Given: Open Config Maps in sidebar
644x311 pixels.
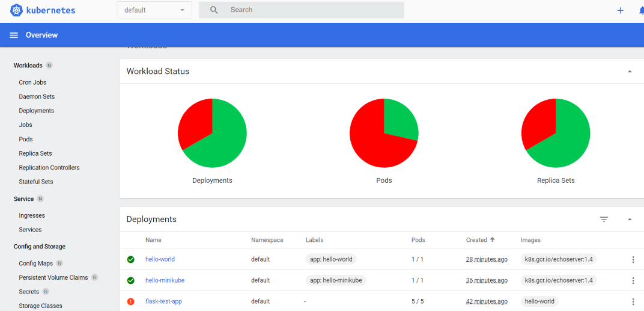Looking at the screenshot, I should coord(35,263).
